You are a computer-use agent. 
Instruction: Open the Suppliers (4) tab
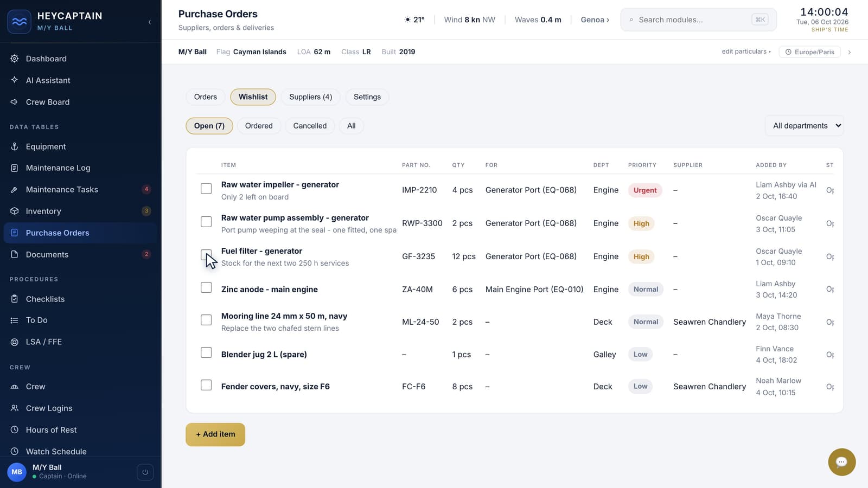coord(311,97)
